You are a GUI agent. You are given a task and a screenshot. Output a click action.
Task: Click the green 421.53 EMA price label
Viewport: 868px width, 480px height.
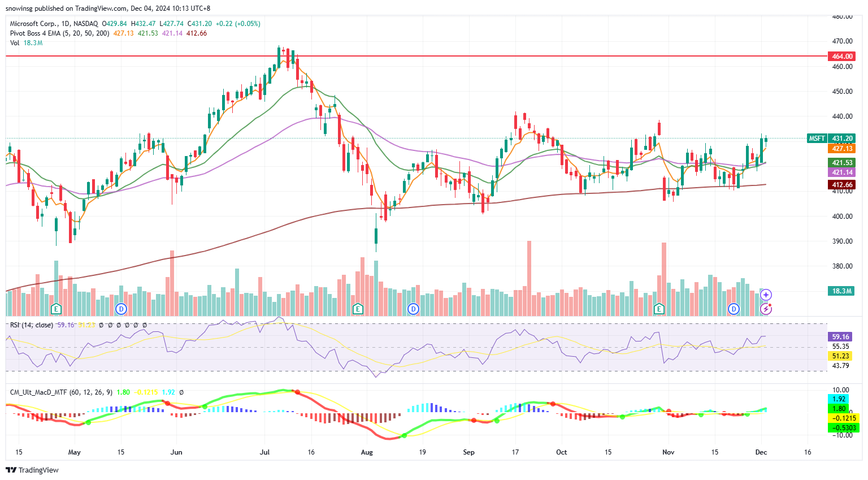tap(842, 163)
